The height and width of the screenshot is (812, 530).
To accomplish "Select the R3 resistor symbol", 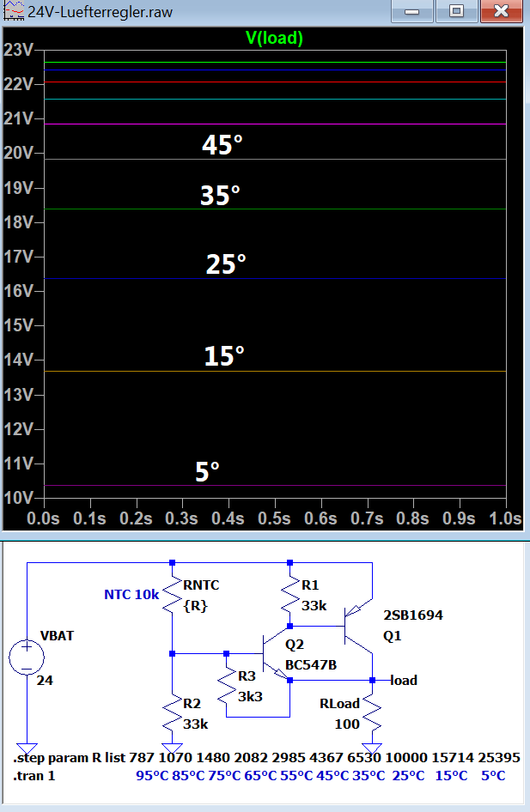I will click(x=227, y=685).
